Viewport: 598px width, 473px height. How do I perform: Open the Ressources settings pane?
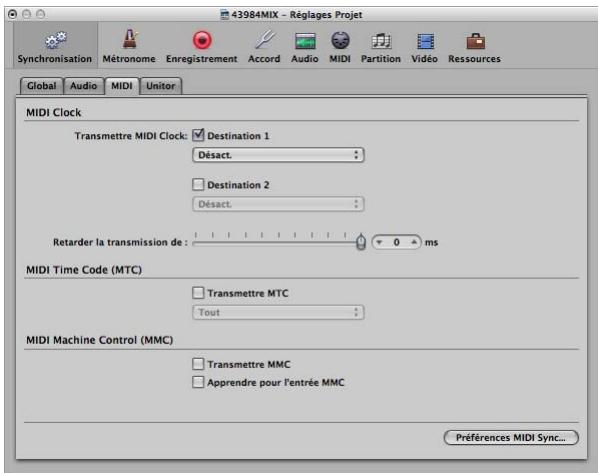[474, 47]
